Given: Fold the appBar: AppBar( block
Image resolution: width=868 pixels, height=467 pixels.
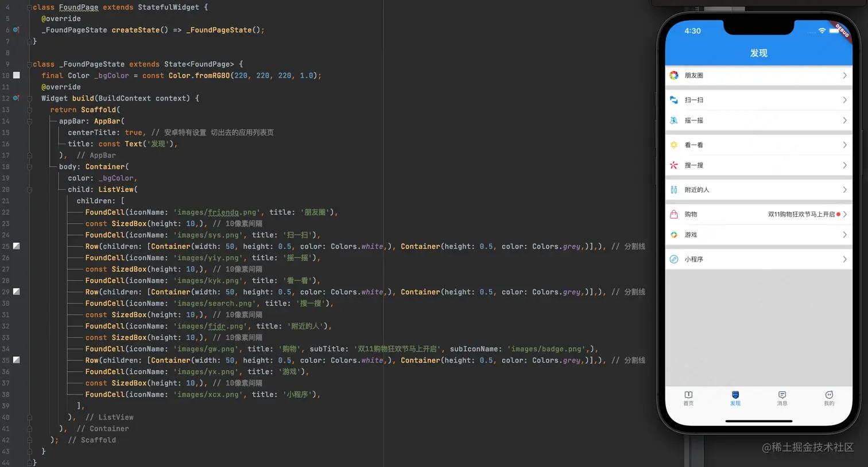Looking at the screenshot, I should click(x=29, y=121).
